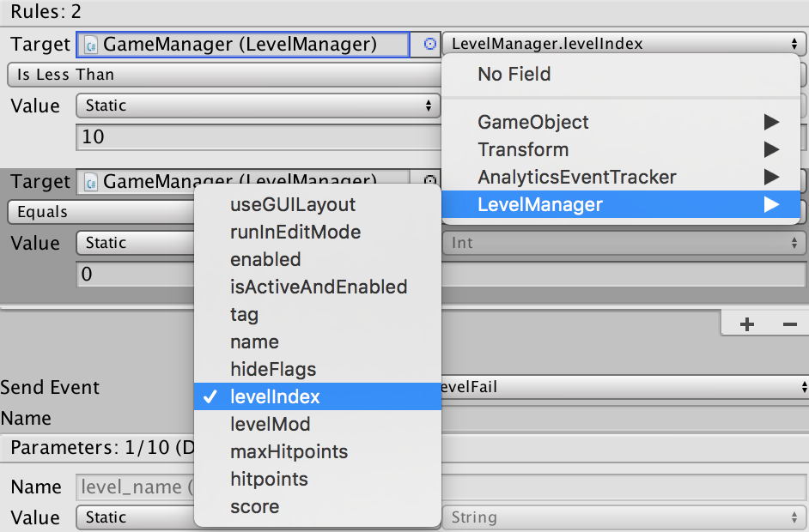Select isActiveAndEnabled from the list
This screenshot has height=532, width=809.
(x=317, y=287)
